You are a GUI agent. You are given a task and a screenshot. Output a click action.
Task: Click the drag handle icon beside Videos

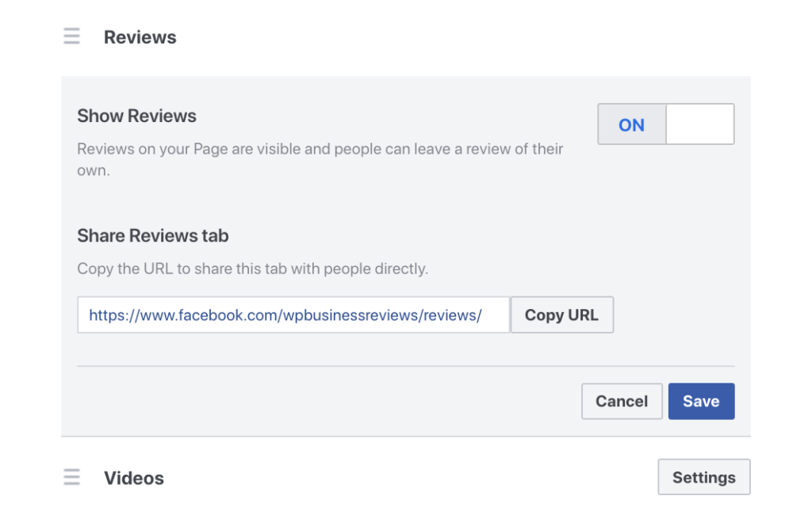(x=72, y=477)
